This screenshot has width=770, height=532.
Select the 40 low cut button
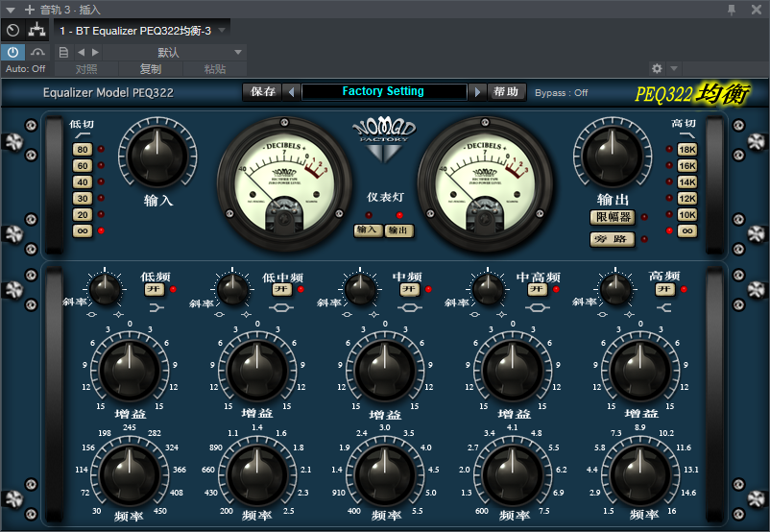(x=83, y=181)
